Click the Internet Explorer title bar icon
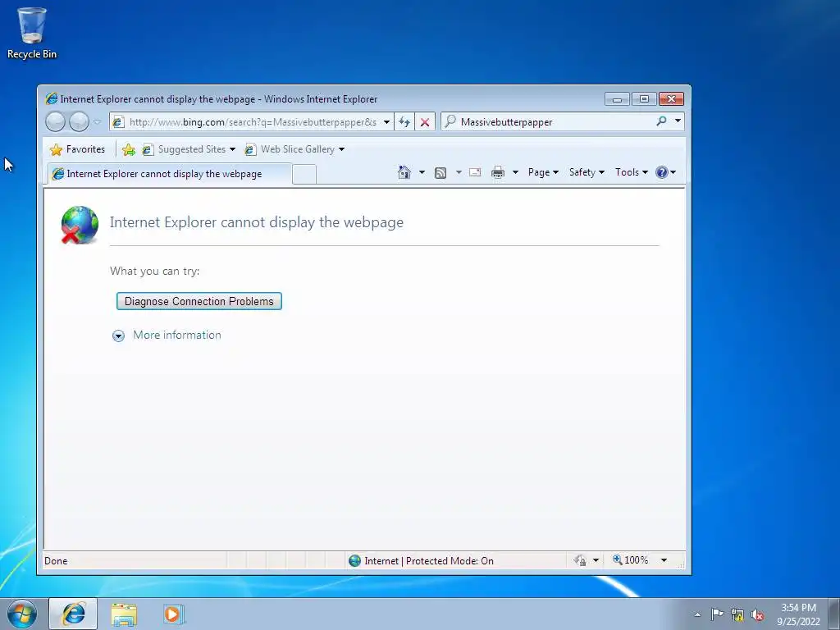Viewport: 840px width, 630px height. click(x=52, y=98)
